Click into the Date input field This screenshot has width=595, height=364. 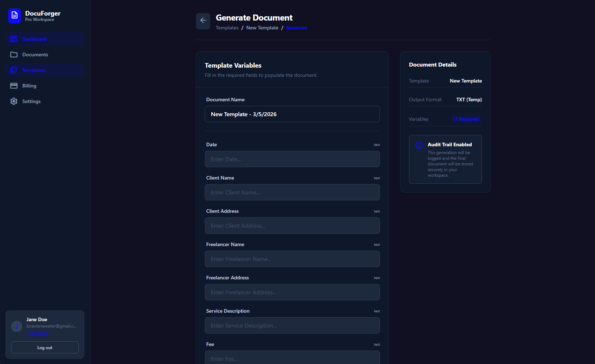click(292, 159)
